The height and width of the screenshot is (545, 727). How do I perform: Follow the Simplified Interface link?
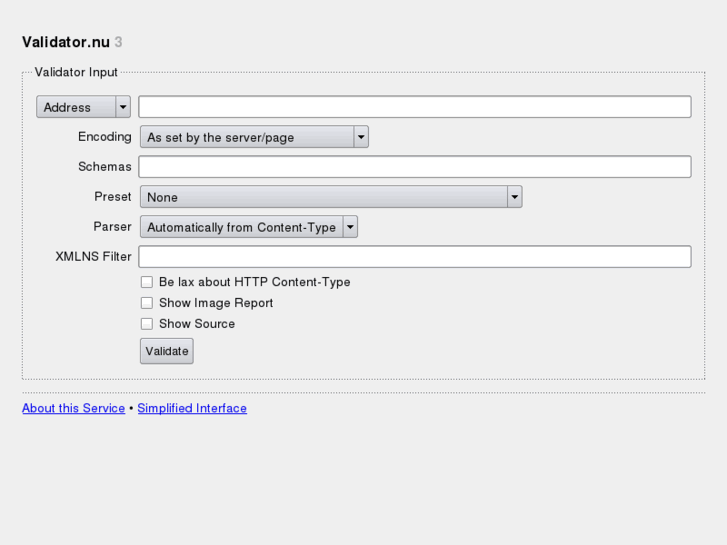point(192,408)
